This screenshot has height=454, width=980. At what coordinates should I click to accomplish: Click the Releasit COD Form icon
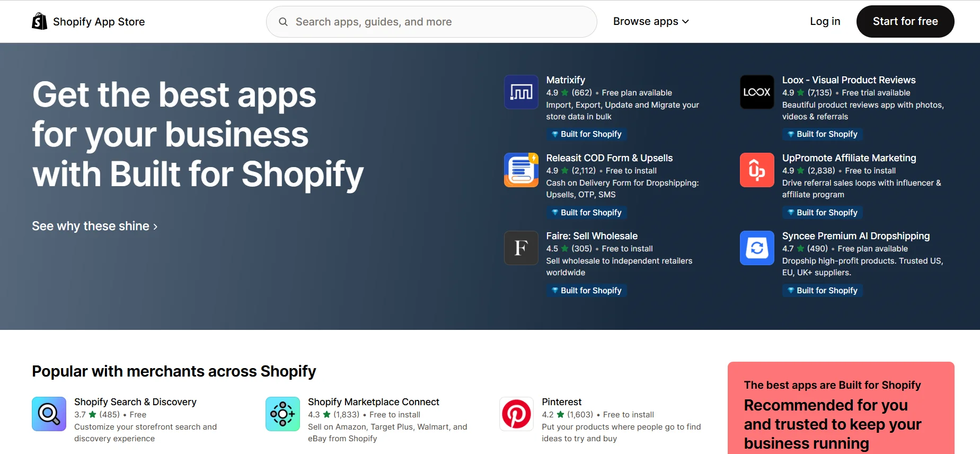click(520, 170)
